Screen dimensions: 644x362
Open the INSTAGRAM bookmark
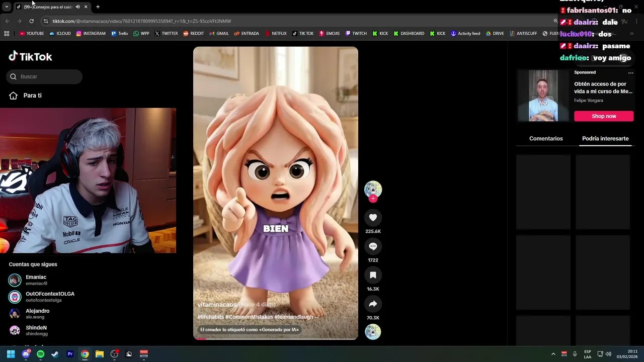[91, 34]
